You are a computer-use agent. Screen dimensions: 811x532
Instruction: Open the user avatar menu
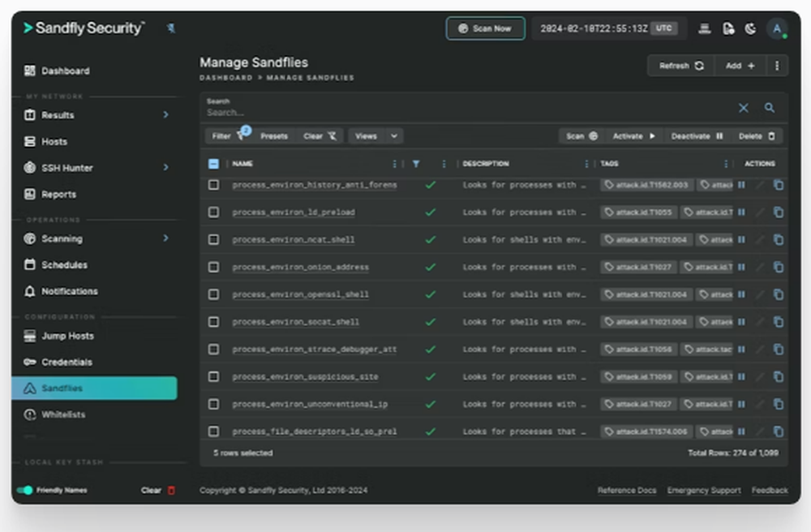[777, 28]
